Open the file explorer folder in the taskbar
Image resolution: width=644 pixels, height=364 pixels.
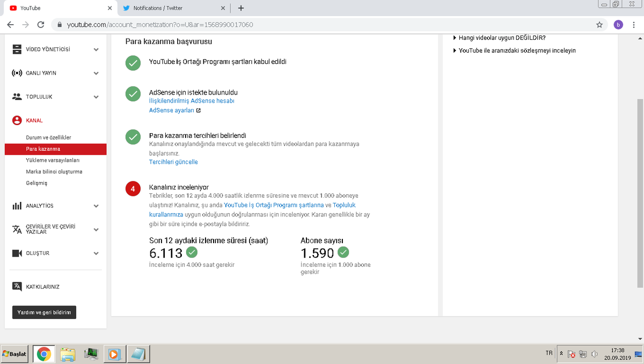pyautogui.click(x=68, y=354)
